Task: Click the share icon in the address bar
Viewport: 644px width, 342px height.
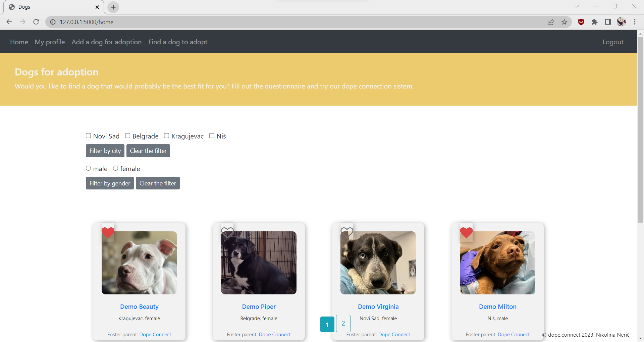Action: pos(551,22)
